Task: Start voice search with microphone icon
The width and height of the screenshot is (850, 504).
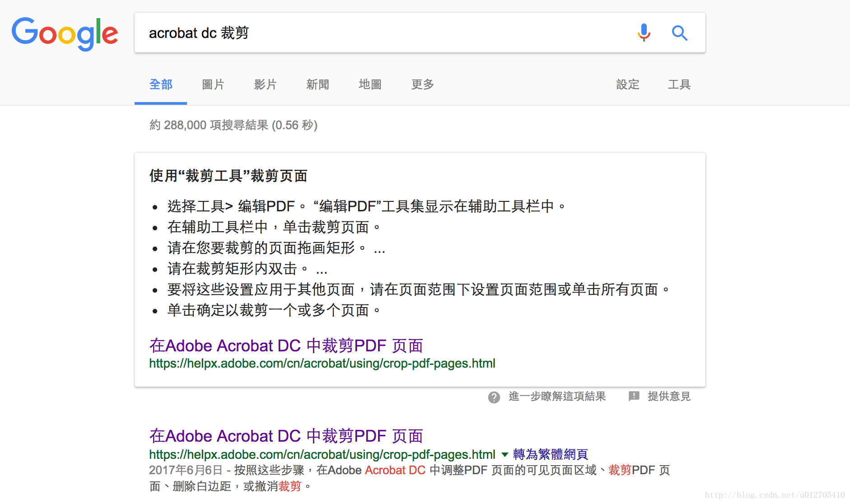Action: tap(644, 33)
